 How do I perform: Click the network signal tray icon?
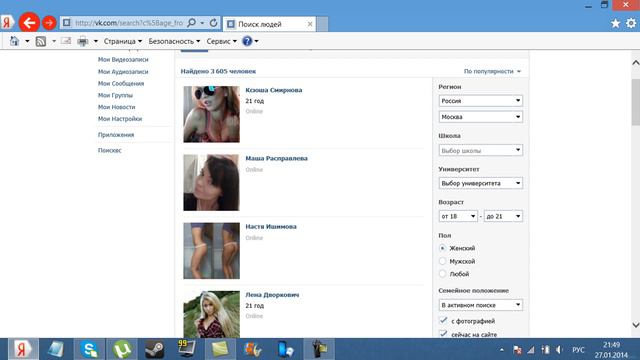(x=531, y=350)
